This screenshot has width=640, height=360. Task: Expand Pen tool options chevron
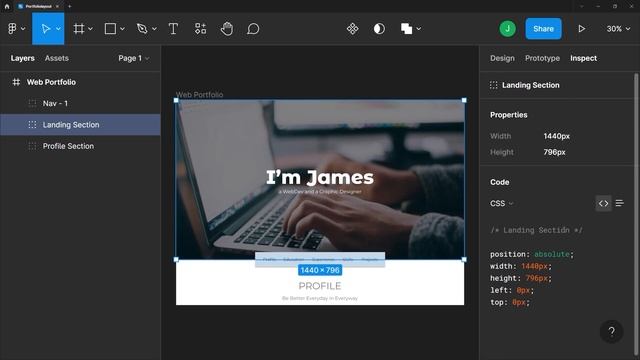[154, 29]
